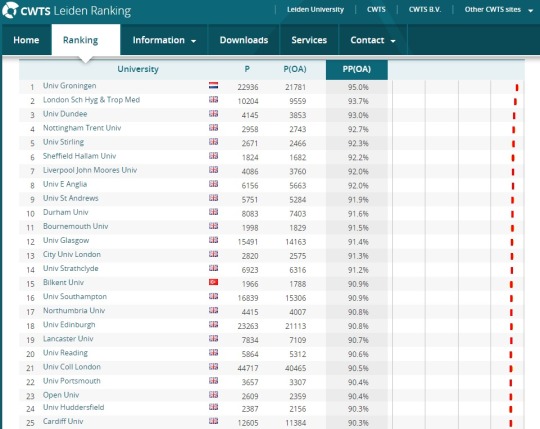Click the UK flag beside Univ Edinburgh

[x=214, y=324]
